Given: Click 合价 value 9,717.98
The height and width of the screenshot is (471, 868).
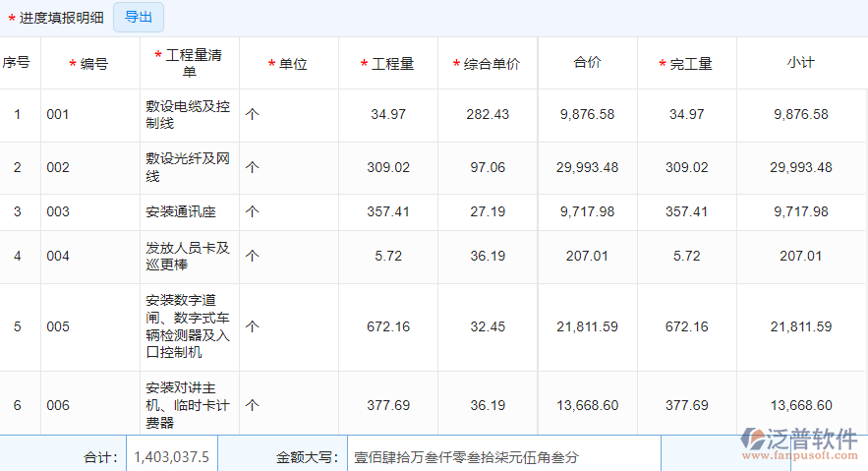Looking at the screenshot, I should [587, 211].
